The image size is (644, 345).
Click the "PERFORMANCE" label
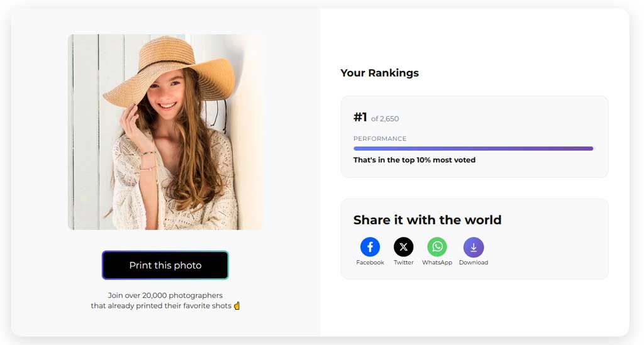tap(380, 139)
